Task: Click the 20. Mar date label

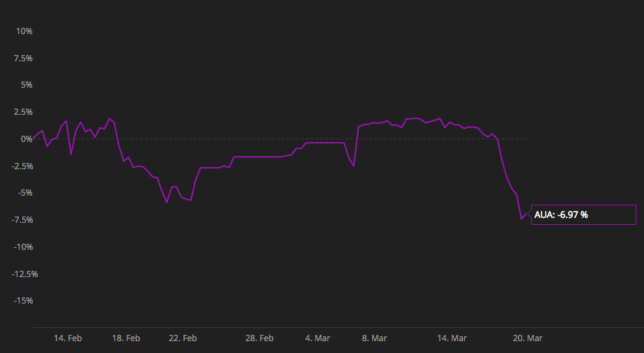Action: (x=528, y=338)
